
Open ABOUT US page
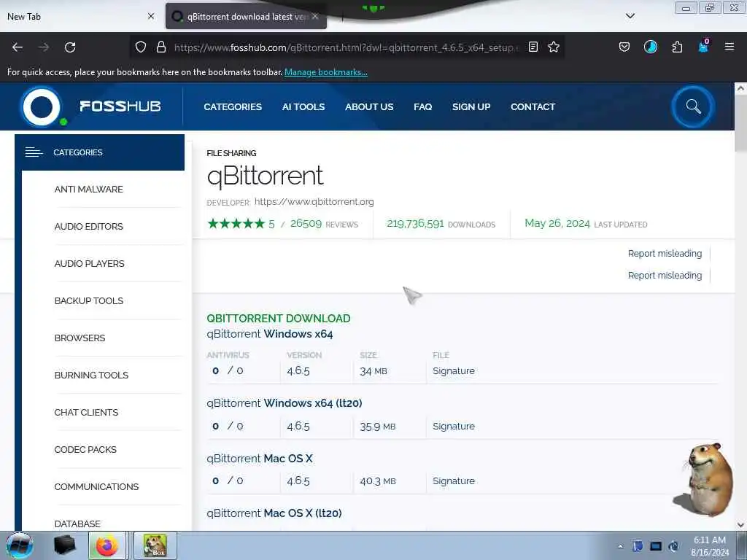coord(369,106)
